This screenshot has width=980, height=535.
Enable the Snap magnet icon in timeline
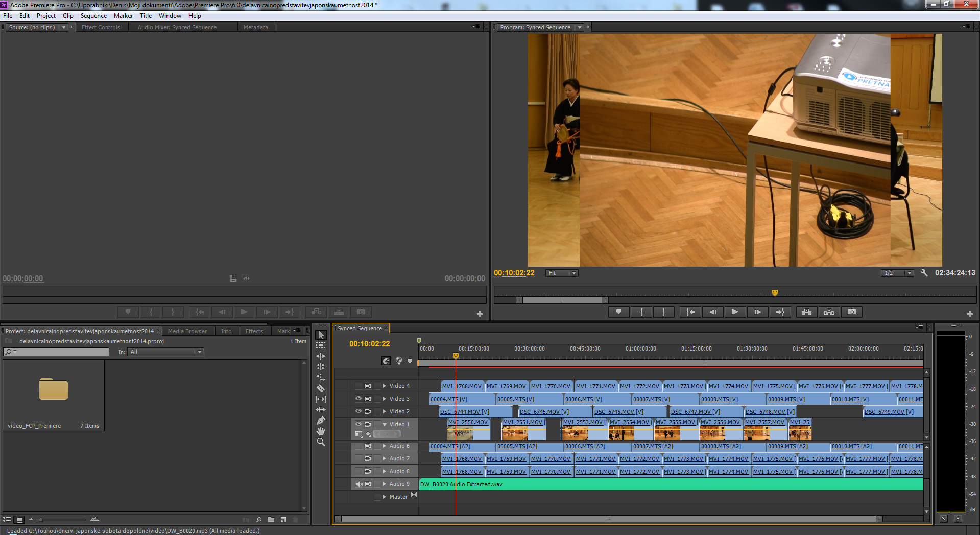[x=386, y=361]
